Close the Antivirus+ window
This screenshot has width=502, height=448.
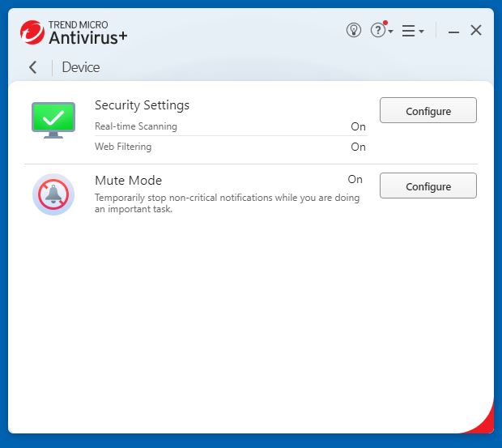coord(476,31)
